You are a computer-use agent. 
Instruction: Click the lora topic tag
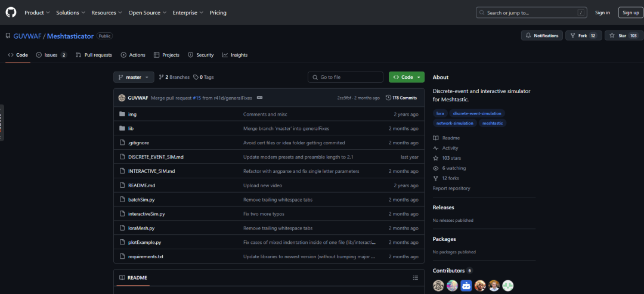coord(440,113)
